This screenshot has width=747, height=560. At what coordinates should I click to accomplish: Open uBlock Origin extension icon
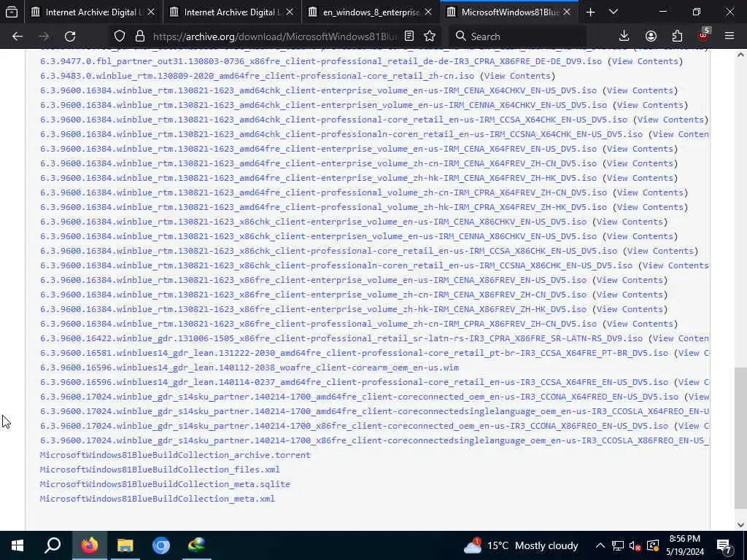[x=703, y=35]
